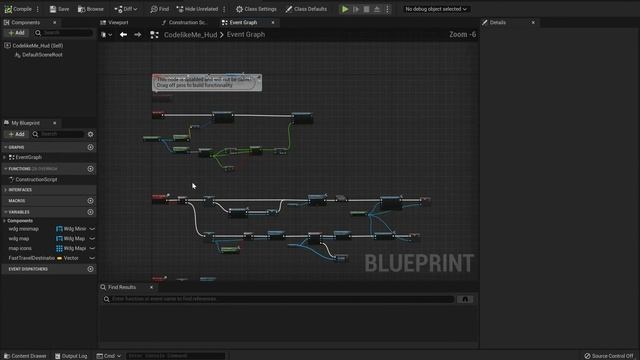Screen dimensions: 640x360
Task: Navigate back in graph history
Action: coord(123,35)
